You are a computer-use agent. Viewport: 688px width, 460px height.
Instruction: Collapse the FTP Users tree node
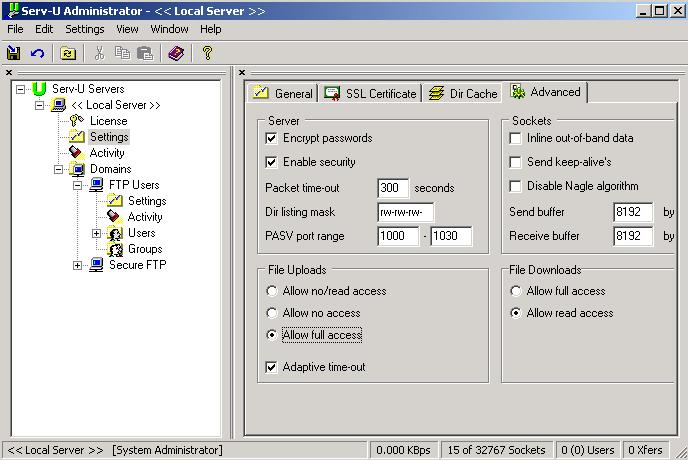click(77, 185)
